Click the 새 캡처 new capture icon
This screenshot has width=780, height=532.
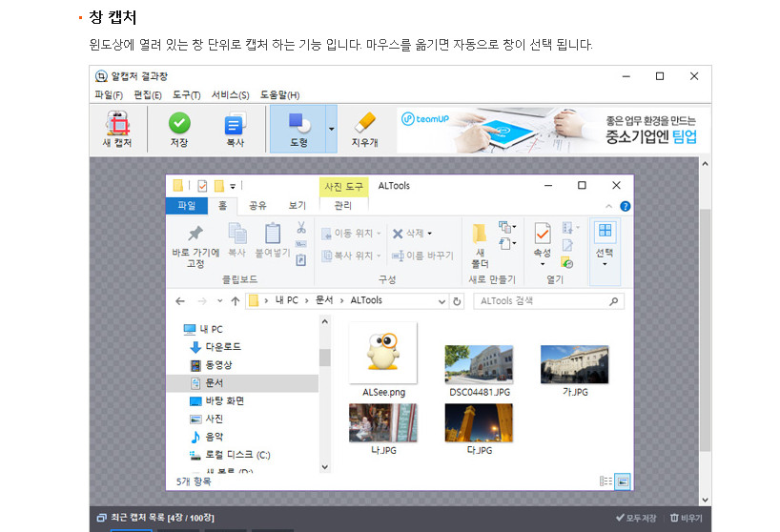click(117, 129)
